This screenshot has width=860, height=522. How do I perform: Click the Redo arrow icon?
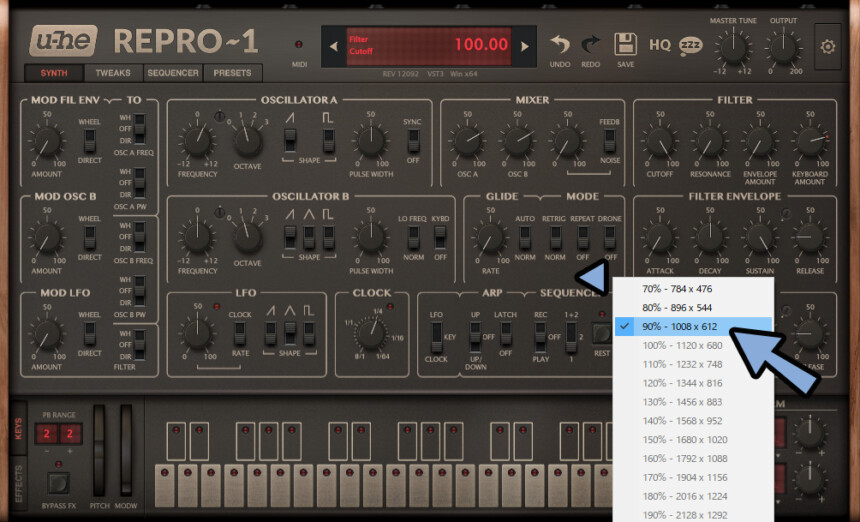[x=591, y=44]
